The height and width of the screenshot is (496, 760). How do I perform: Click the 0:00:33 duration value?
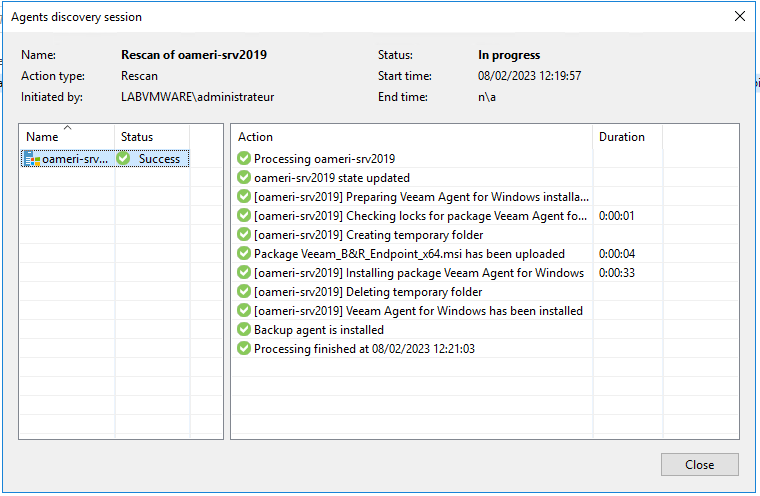617,272
